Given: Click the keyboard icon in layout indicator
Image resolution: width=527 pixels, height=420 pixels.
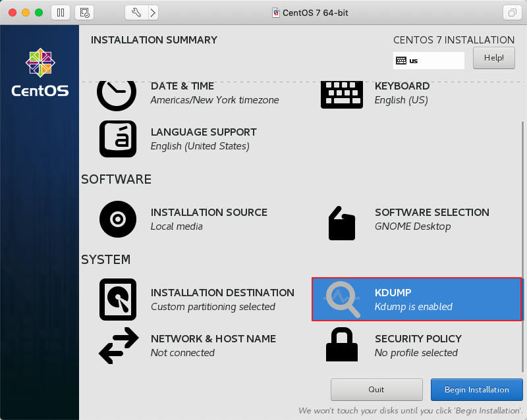Looking at the screenshot, I should [x=401, y=61].
